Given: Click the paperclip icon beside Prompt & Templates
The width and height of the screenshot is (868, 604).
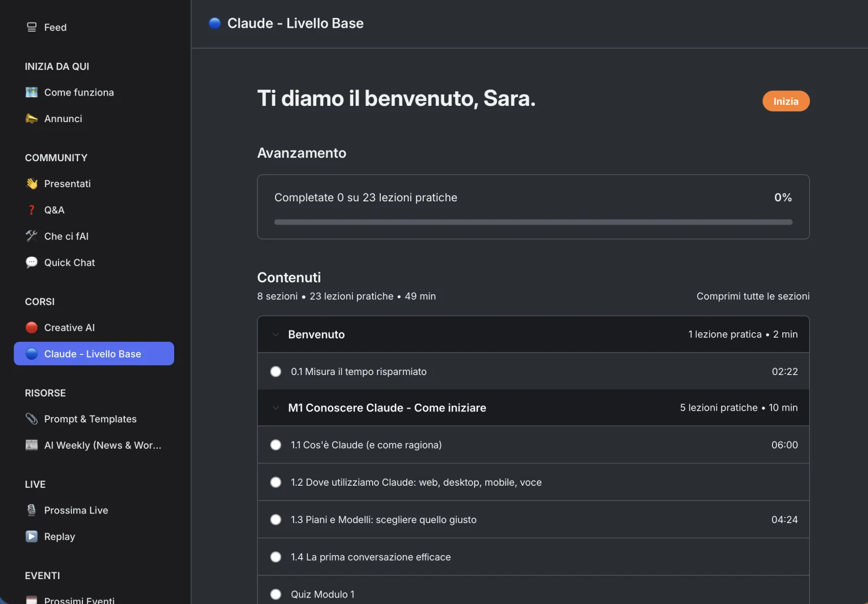Looking at the screenshot, I should [31, 419].
